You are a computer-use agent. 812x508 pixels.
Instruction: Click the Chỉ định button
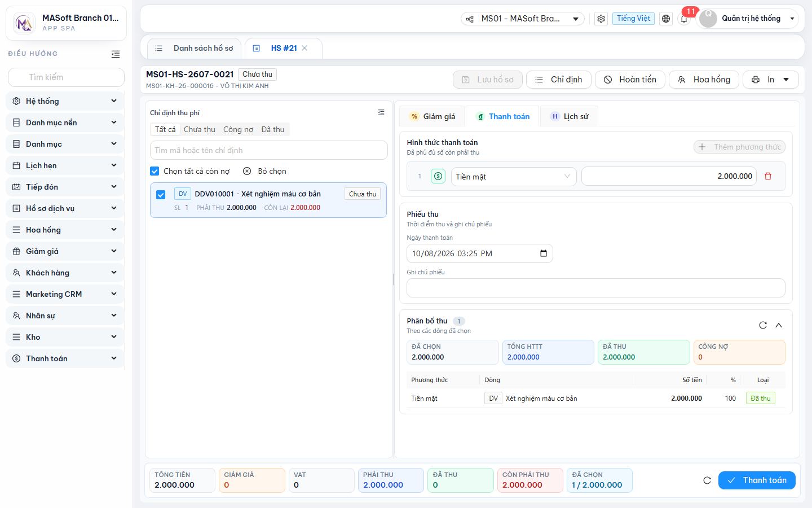[x=558, y=80]
